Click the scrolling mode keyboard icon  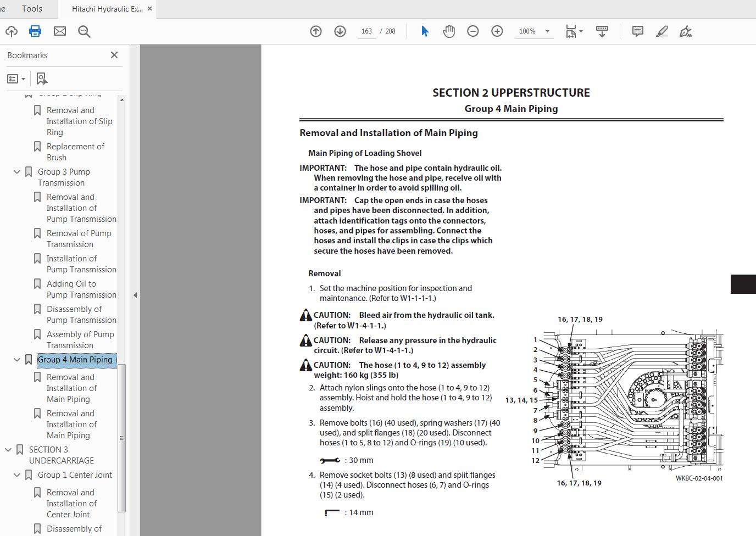tap(602, 31)
